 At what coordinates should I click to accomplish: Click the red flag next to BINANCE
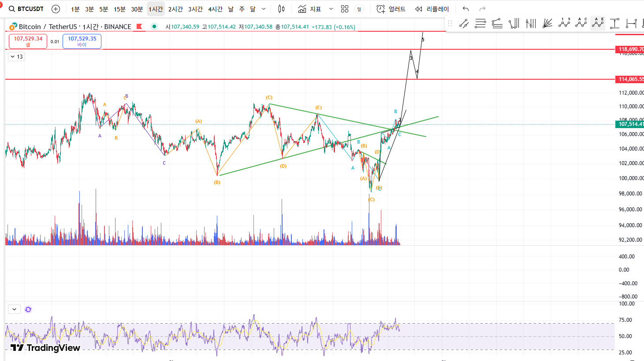(139, 26)
